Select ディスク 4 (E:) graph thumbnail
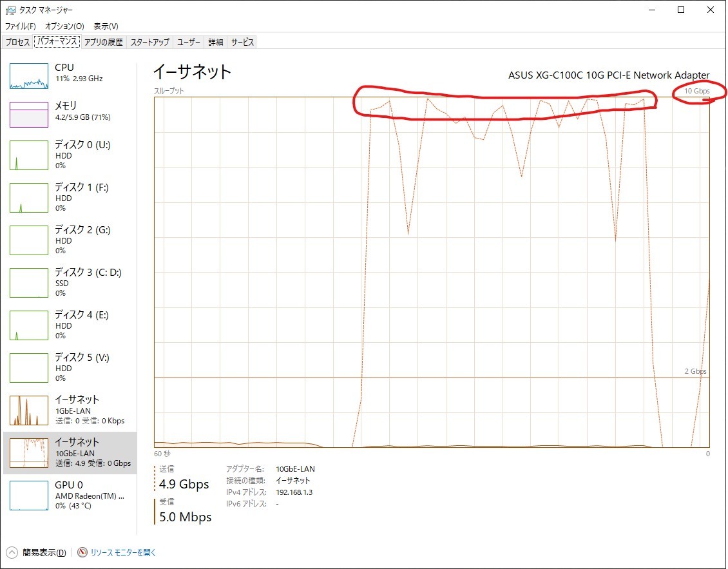728x569 pixels. 29,325
